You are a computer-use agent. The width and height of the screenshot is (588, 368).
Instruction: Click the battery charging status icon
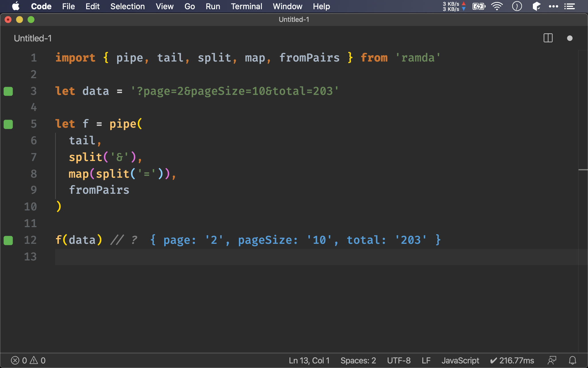pyautogui.click(x=479, y=6)
